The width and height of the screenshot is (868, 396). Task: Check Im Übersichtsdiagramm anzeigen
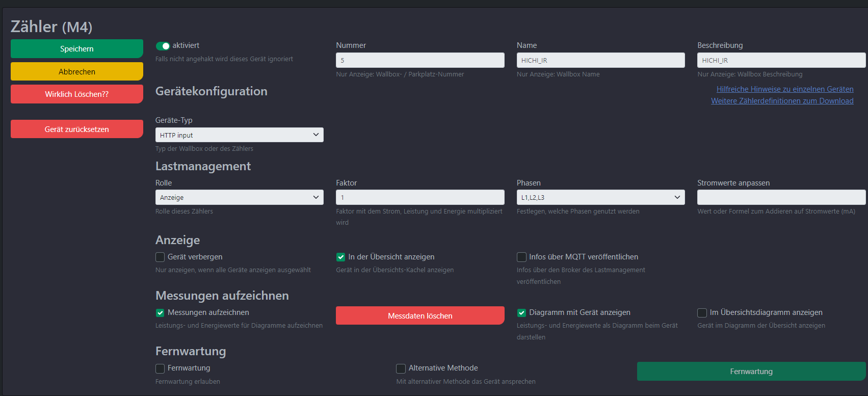702,312
